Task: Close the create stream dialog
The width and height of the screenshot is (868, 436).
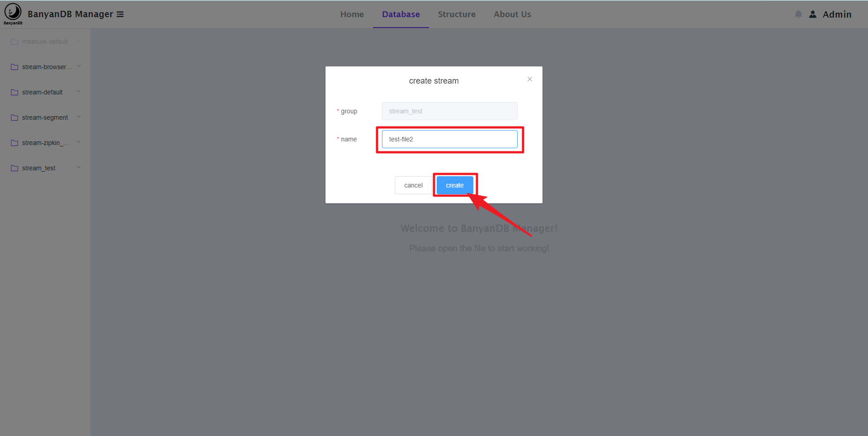Action: 530,79
